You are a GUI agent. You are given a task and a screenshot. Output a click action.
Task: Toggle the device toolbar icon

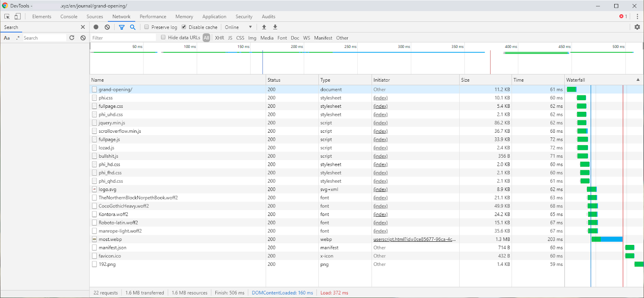tap(17, 16)
